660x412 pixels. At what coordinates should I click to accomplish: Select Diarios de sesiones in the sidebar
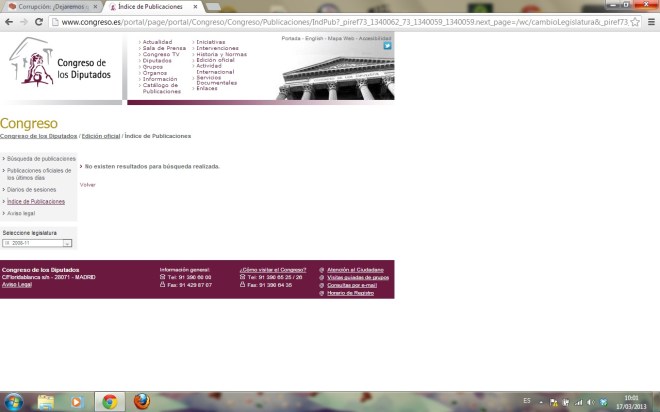click(x=32, y=189)
